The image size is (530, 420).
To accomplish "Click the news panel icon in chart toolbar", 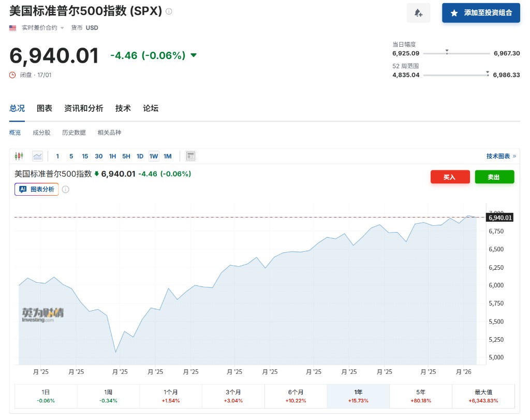I will (190, 156).
